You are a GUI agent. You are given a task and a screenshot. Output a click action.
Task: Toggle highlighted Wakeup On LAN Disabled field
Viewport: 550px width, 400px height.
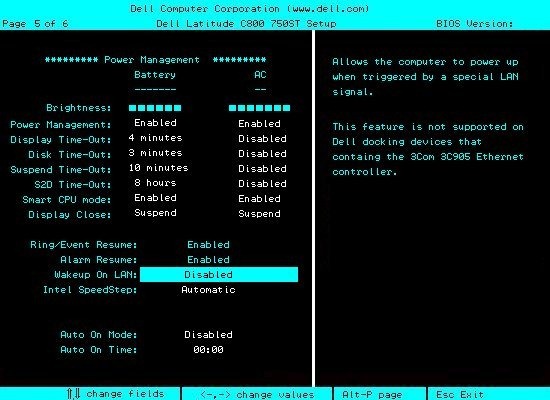coord(219,274)
